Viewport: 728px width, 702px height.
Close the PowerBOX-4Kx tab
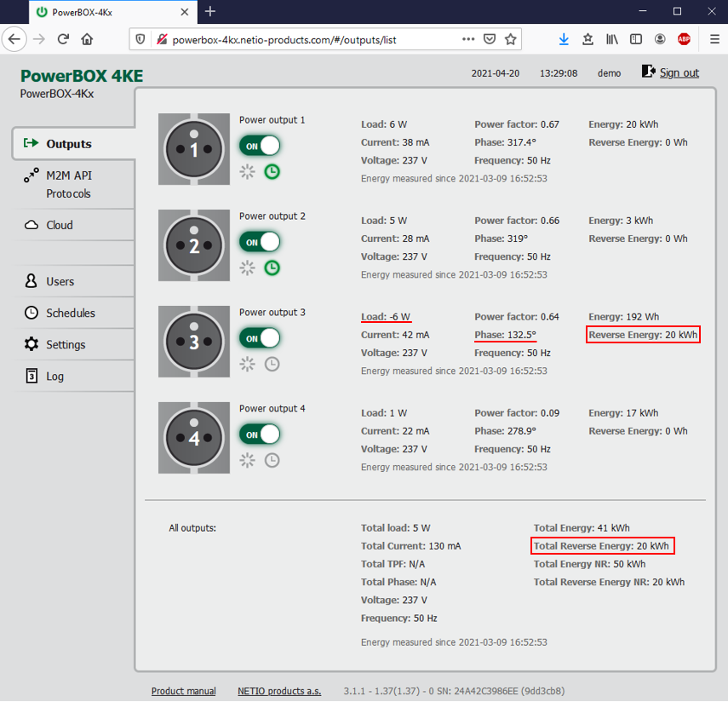tap(184, 12)
